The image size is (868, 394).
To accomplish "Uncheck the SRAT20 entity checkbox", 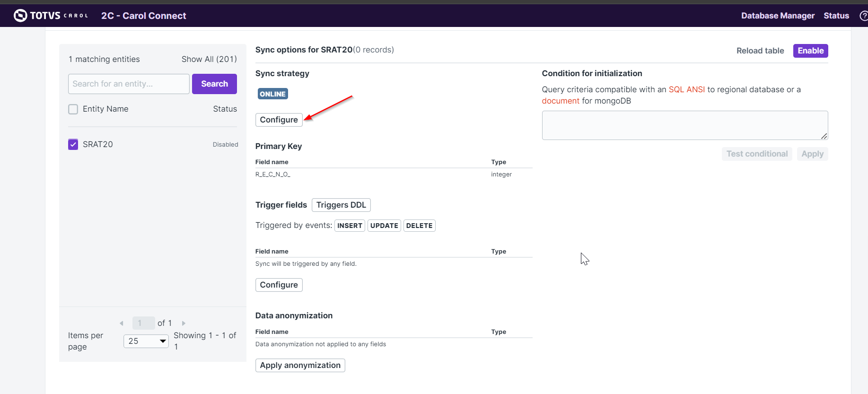I will coord(73,144).
